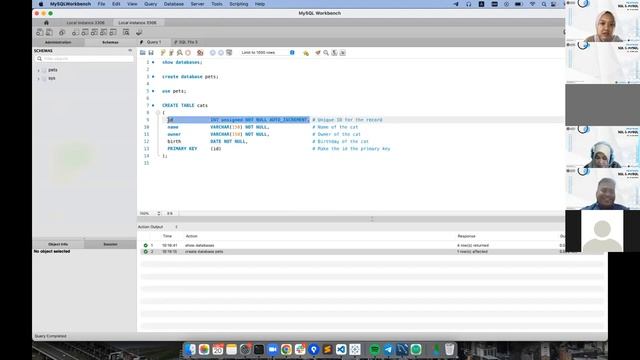
Task: Open the Object Info tab
Action: [58, 244]
